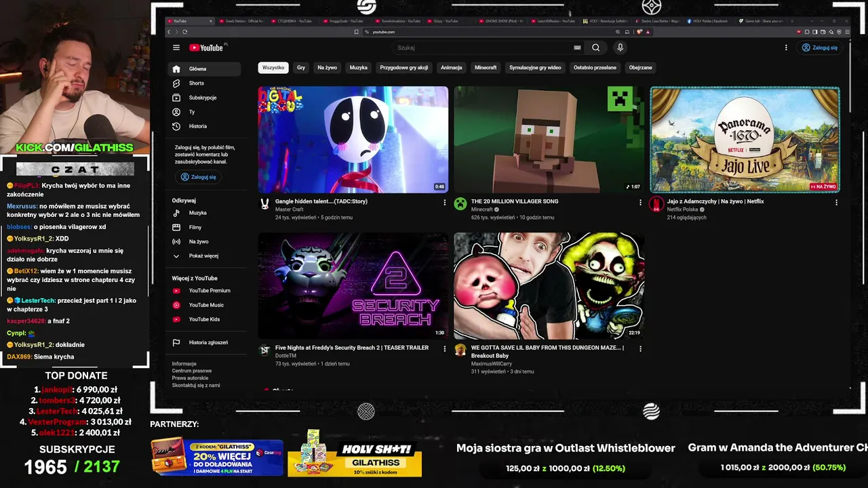Open Na żywo under Odkrywaj
The height and width of the screenshot is (488, 868).
[x=204, y=241]
